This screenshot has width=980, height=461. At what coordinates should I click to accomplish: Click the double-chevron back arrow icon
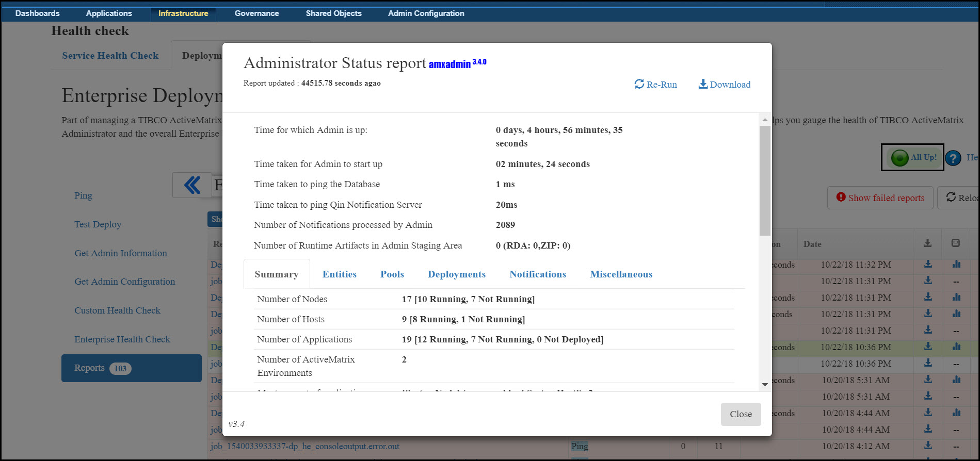(x=192, y=185)
